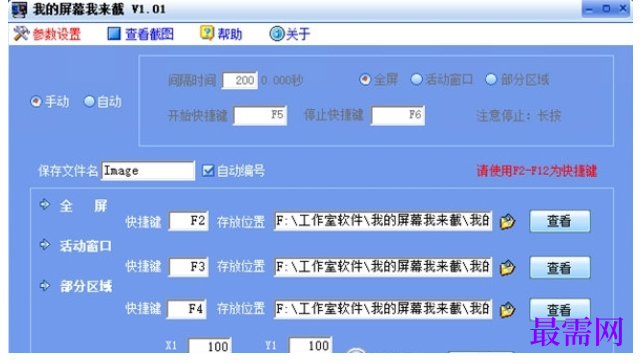Open the 帮助 help menu
Image resolution: width=642 pixels, height=363 pixels.
point(230,34)
